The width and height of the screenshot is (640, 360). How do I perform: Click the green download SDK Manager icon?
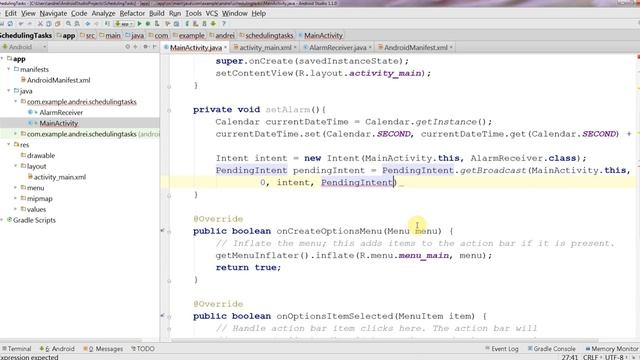[x=213, y=24]
